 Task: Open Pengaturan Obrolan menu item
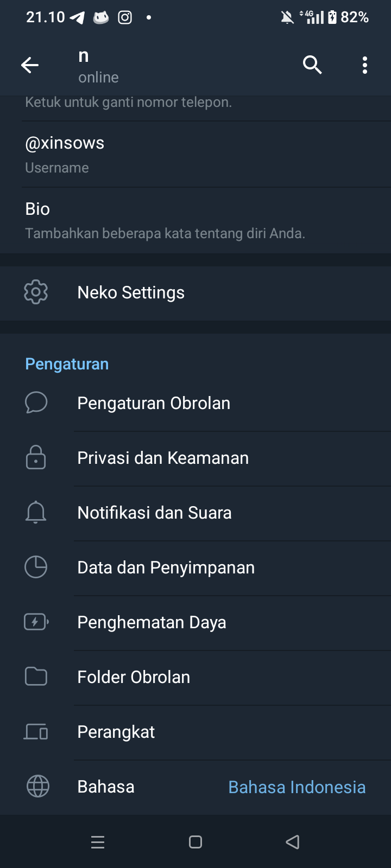[x=154, y=404]
